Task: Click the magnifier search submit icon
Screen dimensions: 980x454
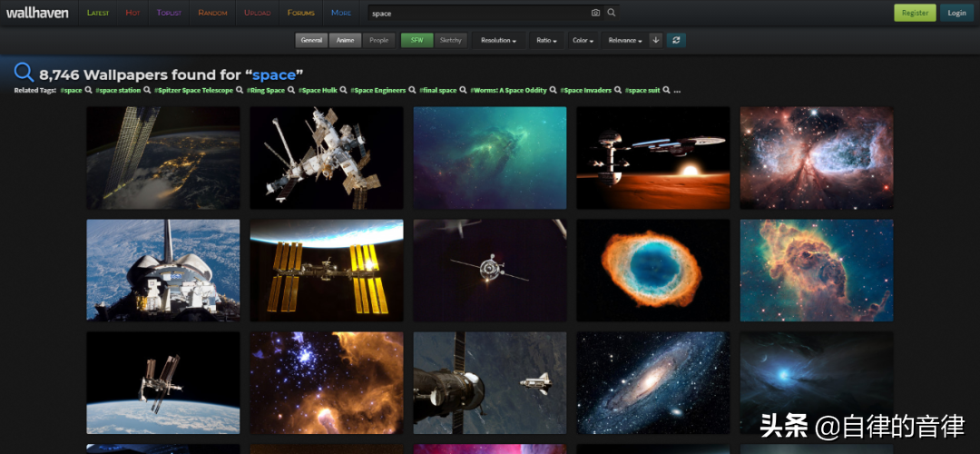Action: pos(612,13)
